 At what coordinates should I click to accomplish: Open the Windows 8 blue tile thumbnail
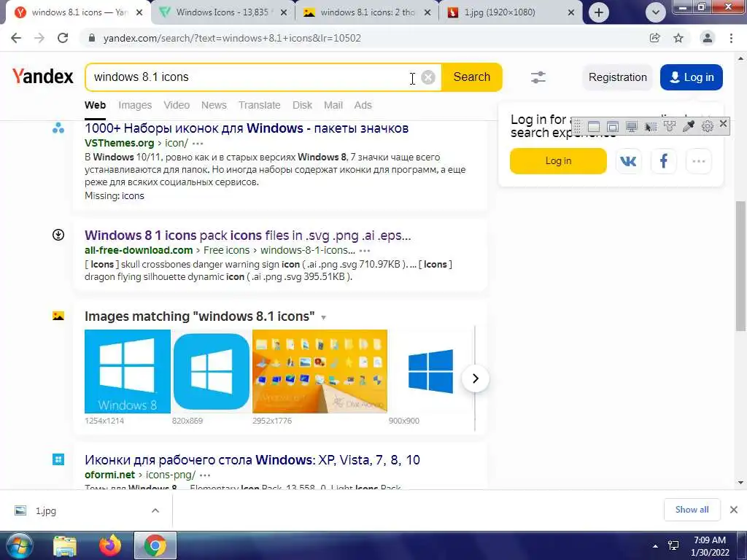point(128,371)
